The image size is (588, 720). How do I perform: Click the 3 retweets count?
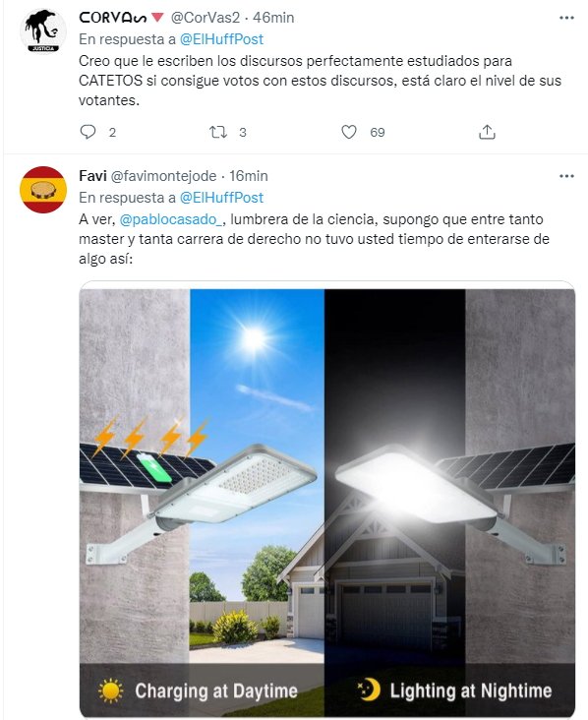(243, 133)
